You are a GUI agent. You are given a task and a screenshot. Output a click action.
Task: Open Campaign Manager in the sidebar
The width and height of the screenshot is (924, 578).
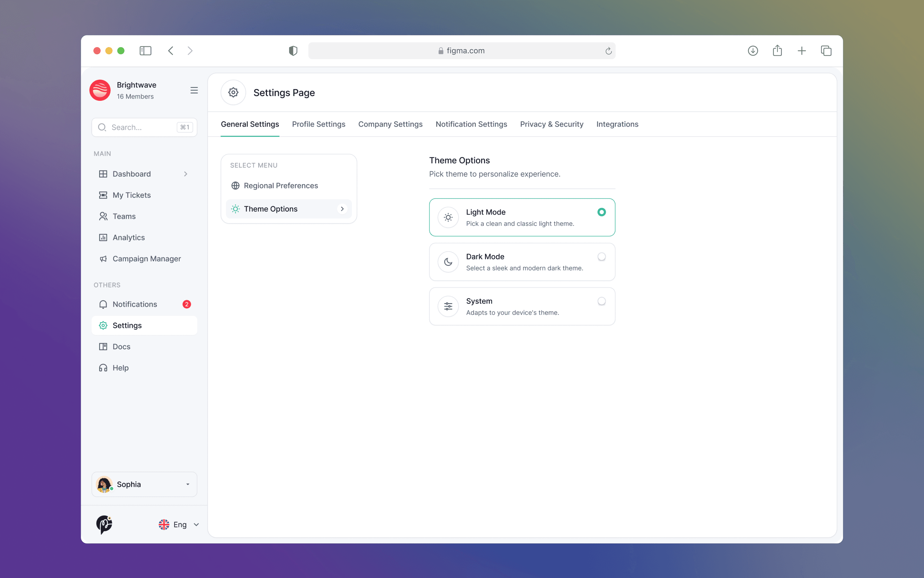[x=144, y=259]
